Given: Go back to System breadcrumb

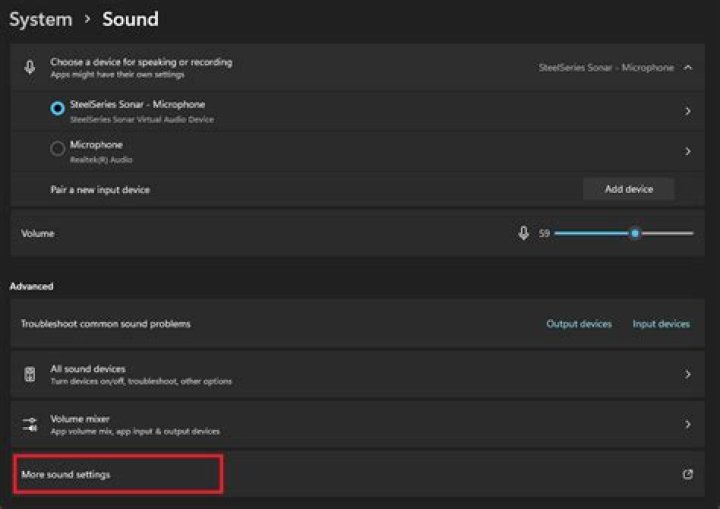Looking at the screenshot, I should (41, 19).
